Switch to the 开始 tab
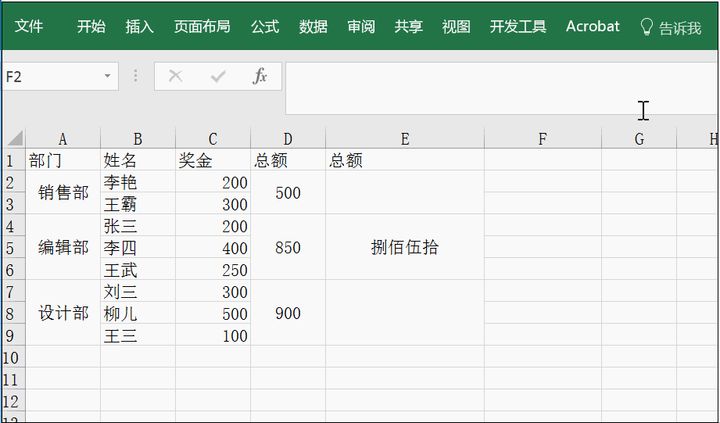This screenshot has height=423, width=720. tap(91, 27)
